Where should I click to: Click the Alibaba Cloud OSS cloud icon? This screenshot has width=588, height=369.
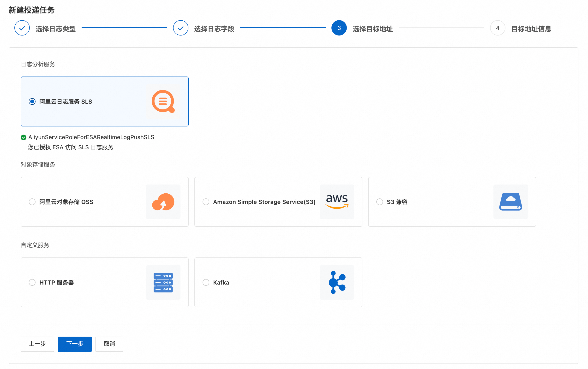click(x=163, y=202)
